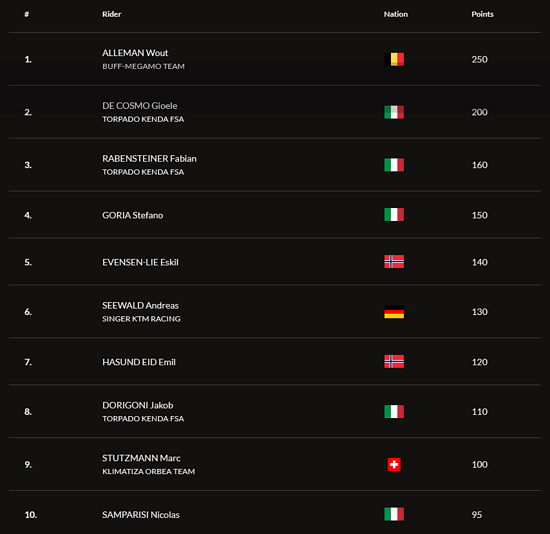Open DE COSMO Gioele rider link
Viewport: 550px width, 534px height.
[140, 106]
